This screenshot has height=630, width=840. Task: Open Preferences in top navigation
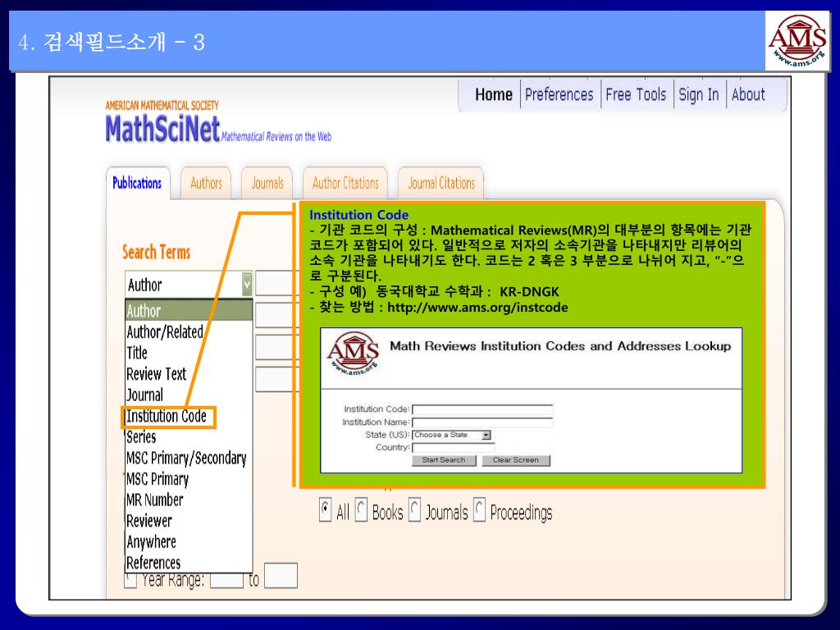[x=559, y=95]
